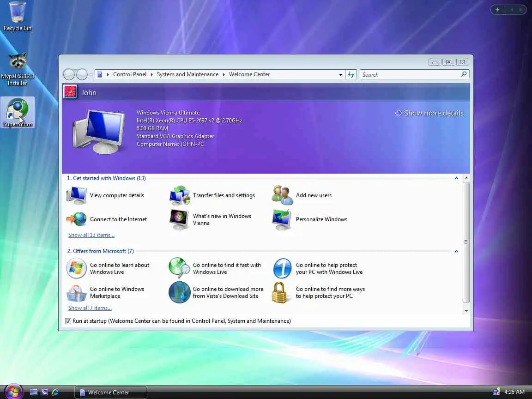Viewport: 532px width, 399px height.
Task: Select the Supermium desktop shortcut
Action: pyautogui.click(x=17, y=112)
